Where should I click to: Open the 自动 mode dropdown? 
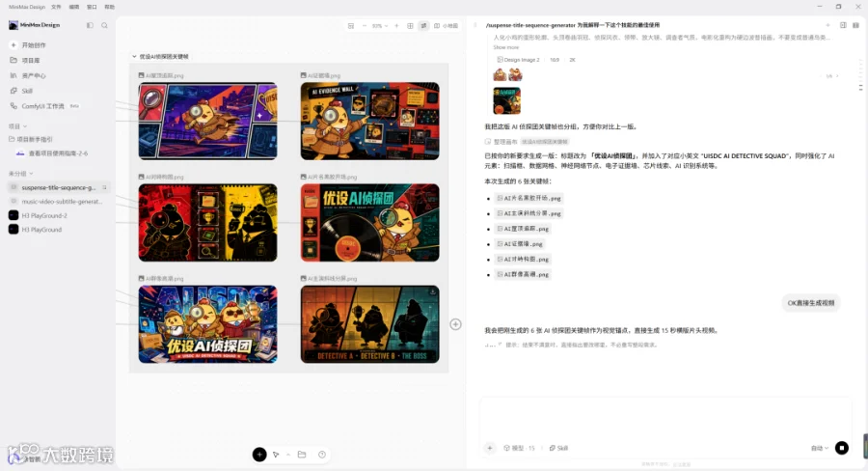coord(819,448)
